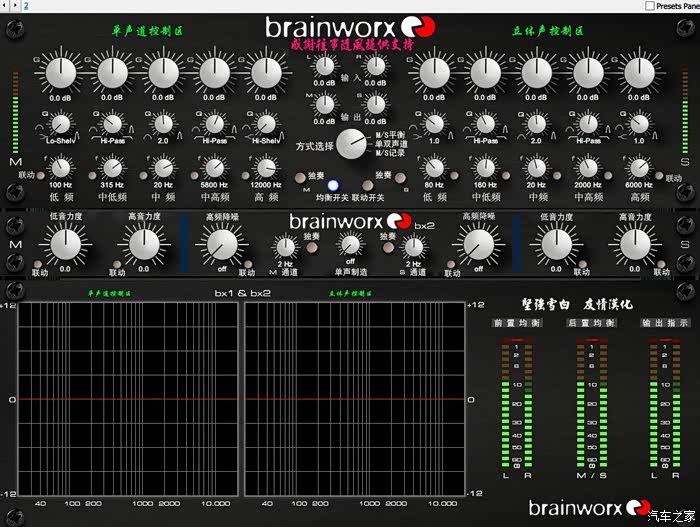
Task: Click the Lo-Shelv filter type knob
Action: (60, 124)
